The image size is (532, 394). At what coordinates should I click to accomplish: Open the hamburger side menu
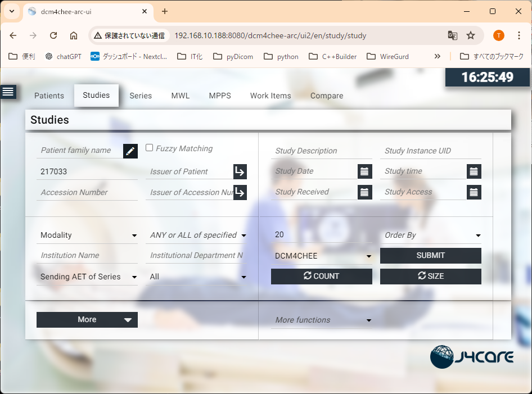tap(8, 92)
